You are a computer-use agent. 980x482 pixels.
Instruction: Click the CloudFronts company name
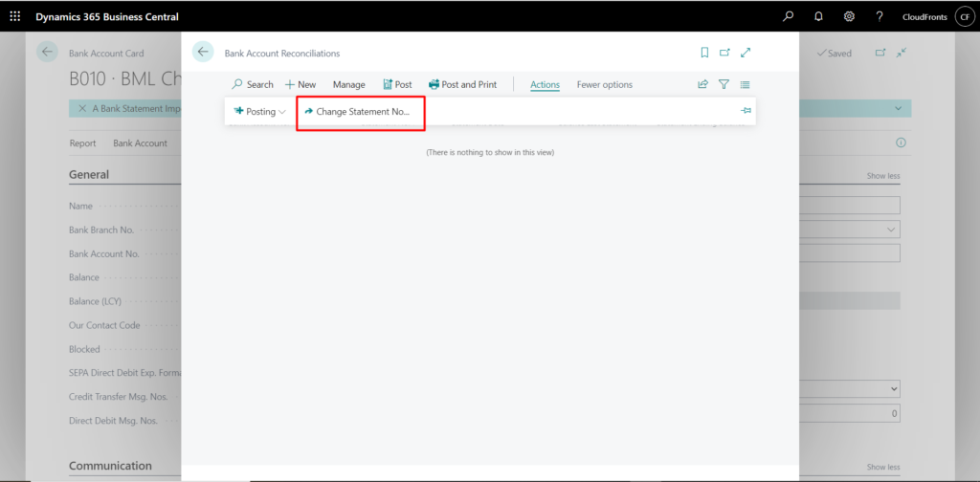924,17
